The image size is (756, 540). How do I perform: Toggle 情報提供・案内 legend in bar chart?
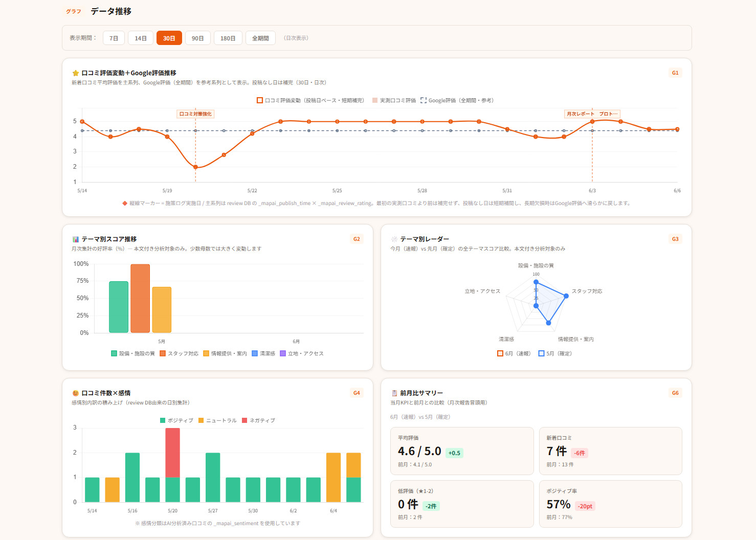225,354
